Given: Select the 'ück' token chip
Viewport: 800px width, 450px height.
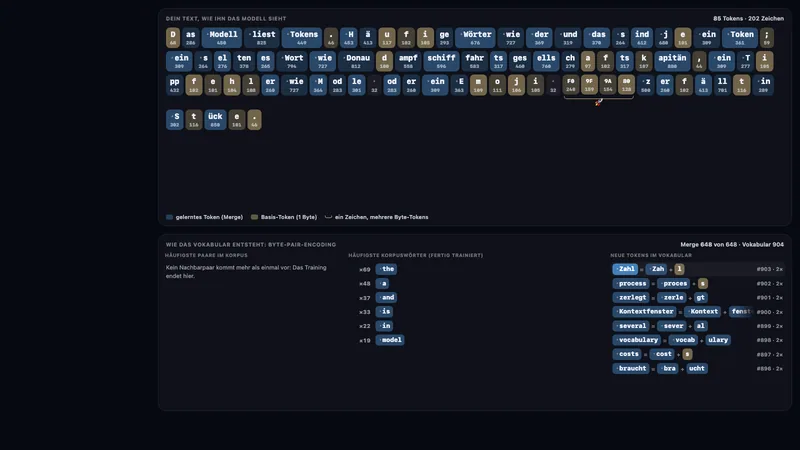Looking at the screenshot, I should coord(215,119).
